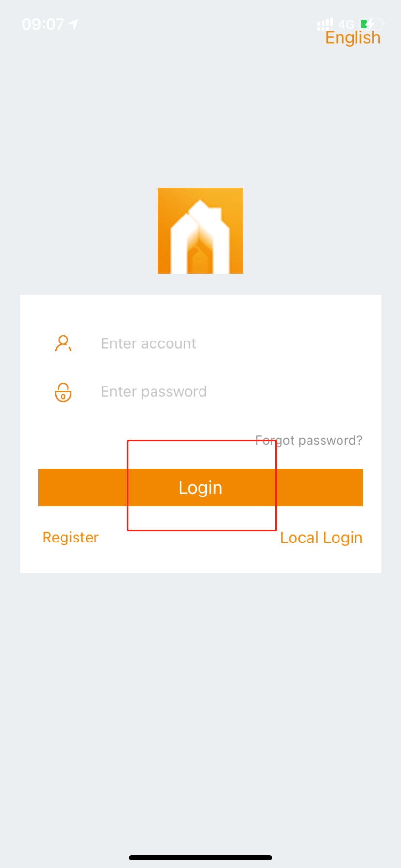Open the English language selector
This screenshot has width=401, height=868.
(x=353, y=38)
